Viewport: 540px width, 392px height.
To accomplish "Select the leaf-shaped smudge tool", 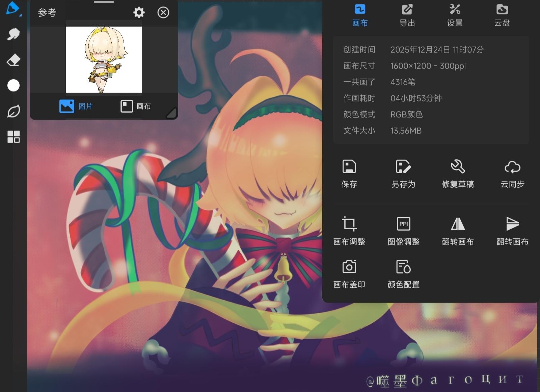I will click(x=13, y=111).
